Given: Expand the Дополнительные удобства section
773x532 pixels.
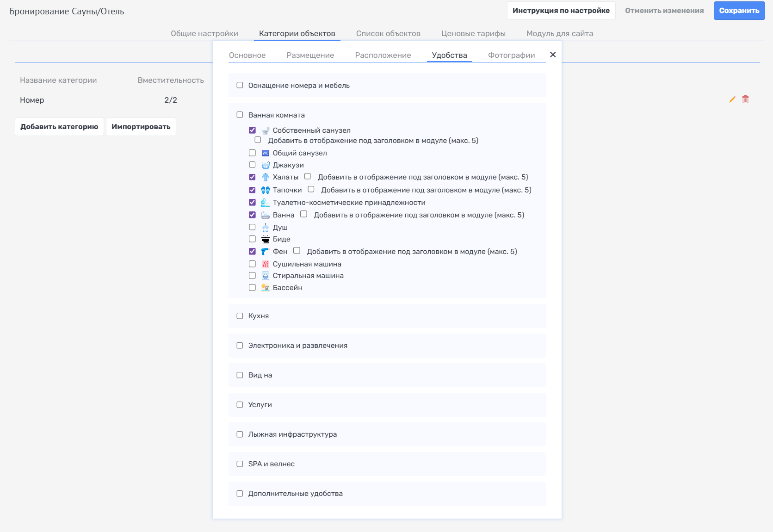Looking at the screenshot, I should (x=240, y=494).
